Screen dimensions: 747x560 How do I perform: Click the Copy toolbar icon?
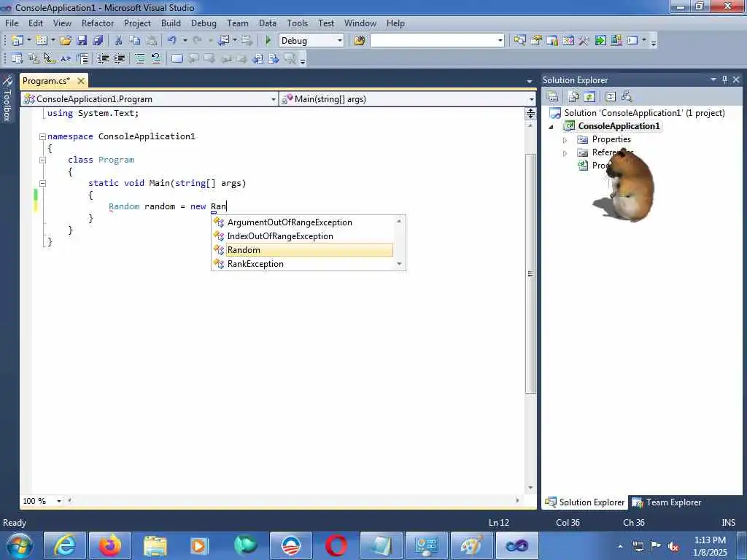(135, 41)
